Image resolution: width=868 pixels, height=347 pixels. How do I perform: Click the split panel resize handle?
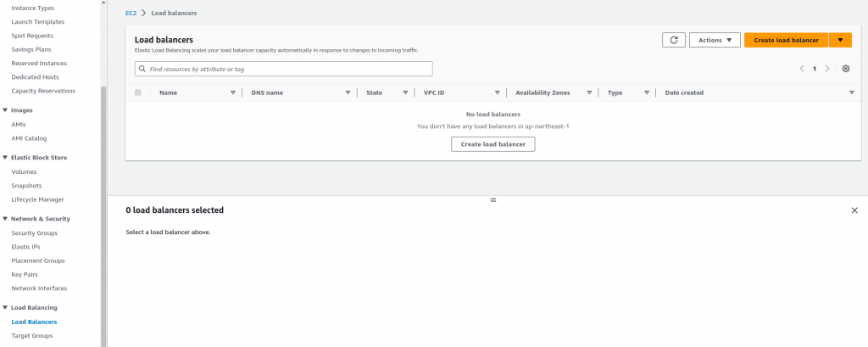pyautogui.click(x=493, y=199)
